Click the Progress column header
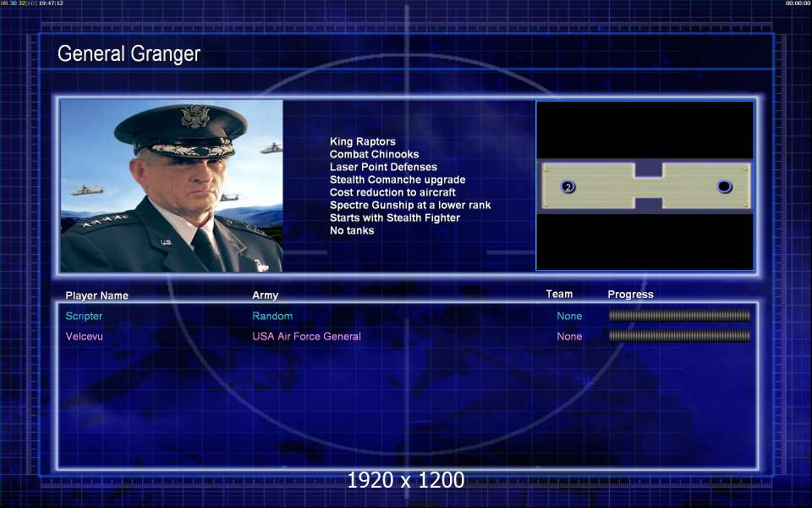Screen dimensions: 812x508 [x=630, y=295]
